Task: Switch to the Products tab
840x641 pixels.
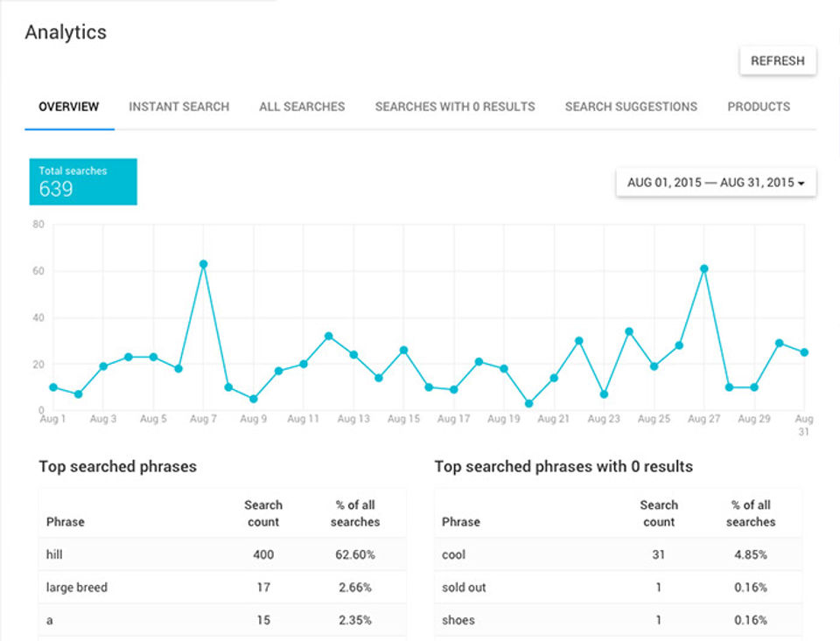Action: click(759, 107)
